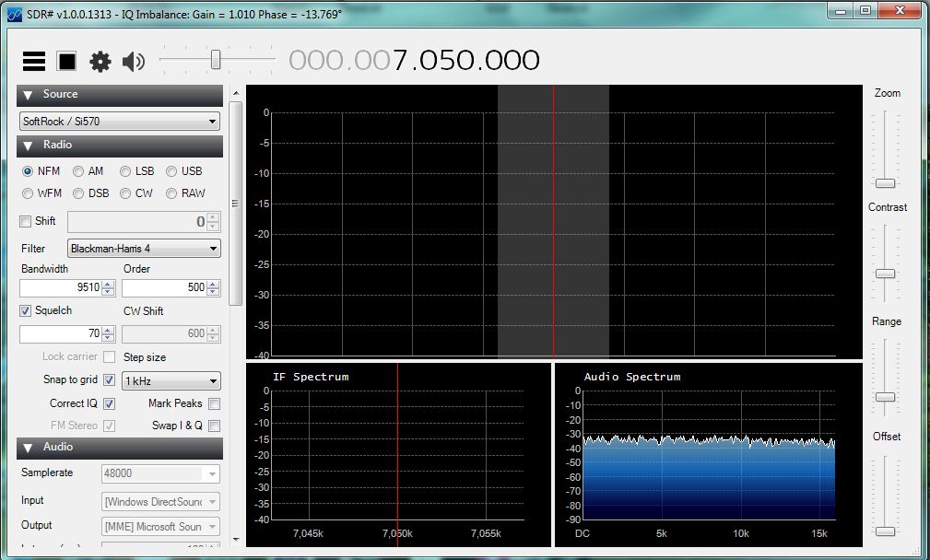Toggle the Lock carrier checkbox

pyautogui.click(x=109, y=356)
